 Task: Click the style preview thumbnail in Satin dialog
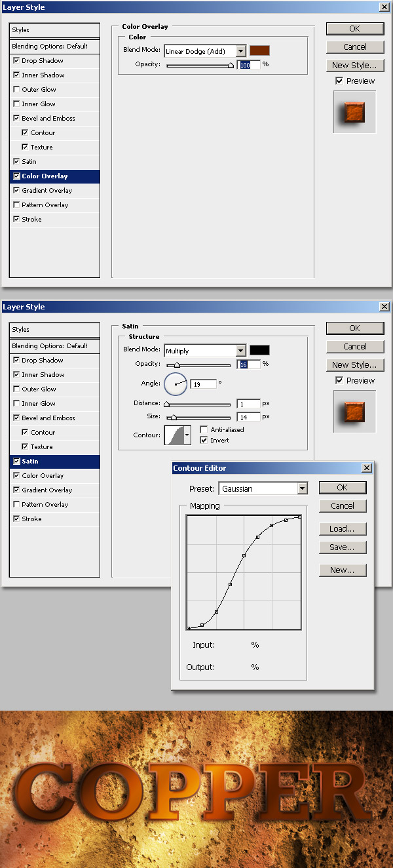354,412
